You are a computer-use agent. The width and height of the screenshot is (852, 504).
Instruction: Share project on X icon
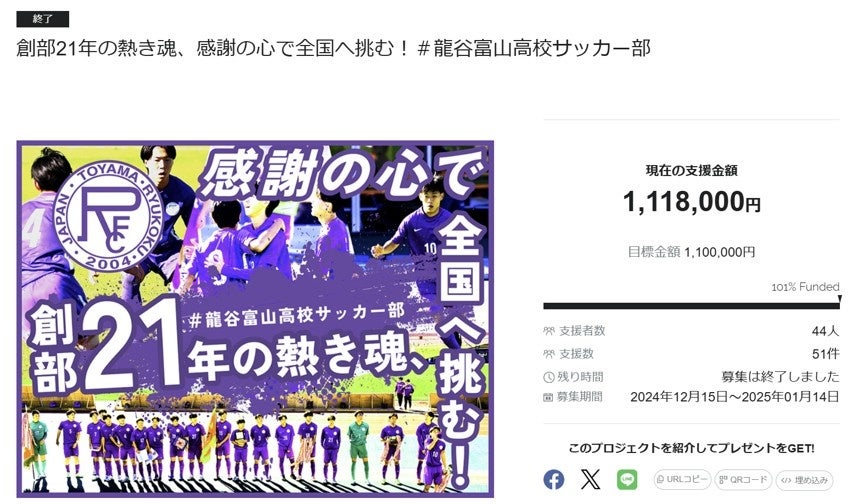pos(590,480)
